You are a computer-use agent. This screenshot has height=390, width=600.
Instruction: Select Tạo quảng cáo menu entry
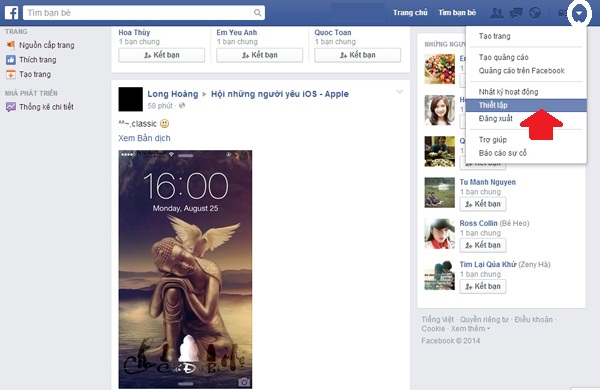pos(504,57)
